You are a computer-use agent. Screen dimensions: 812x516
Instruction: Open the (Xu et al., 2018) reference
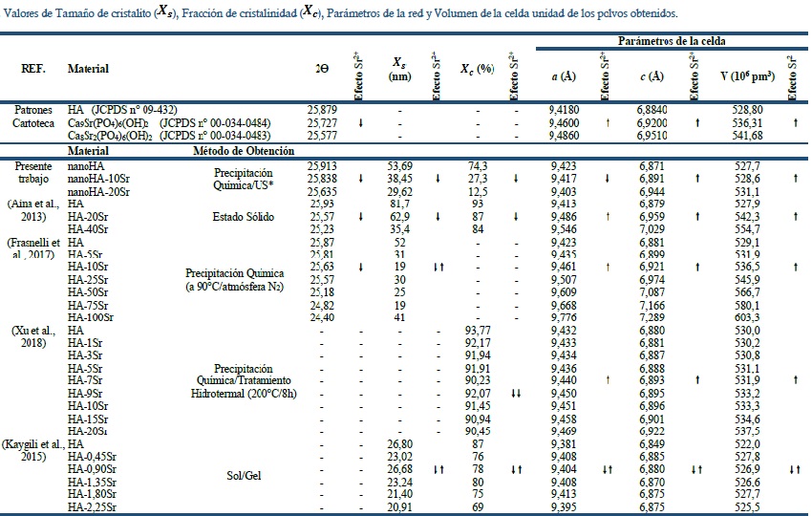(33, 335)
